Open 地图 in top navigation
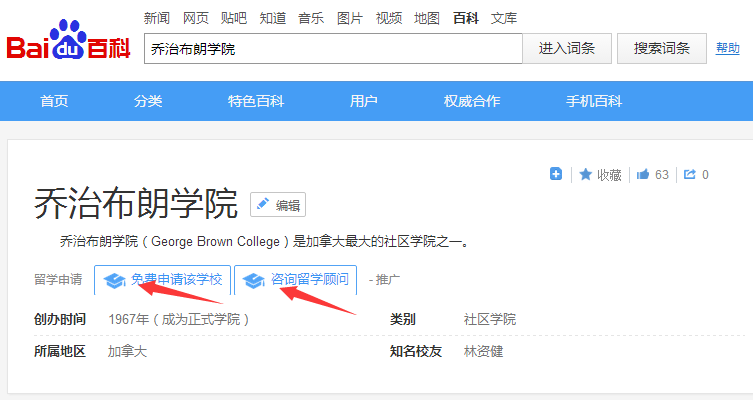 [427, 18]
